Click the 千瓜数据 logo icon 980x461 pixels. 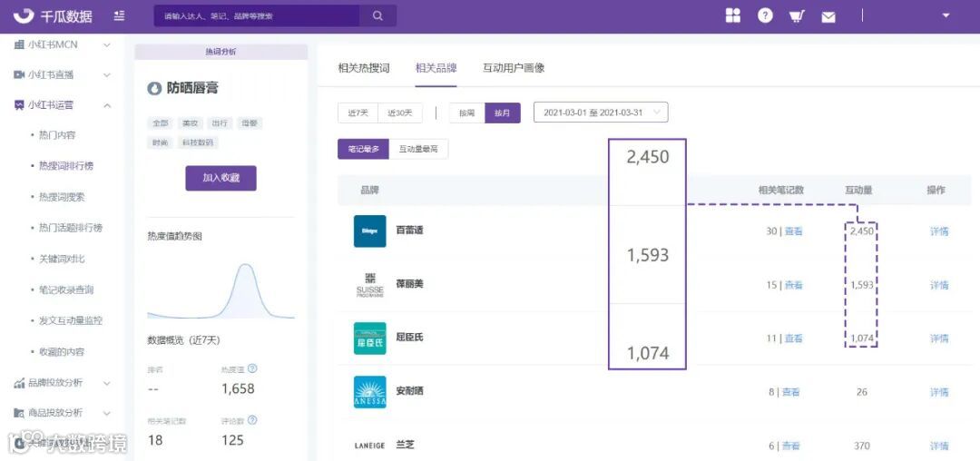coord(24,15)
